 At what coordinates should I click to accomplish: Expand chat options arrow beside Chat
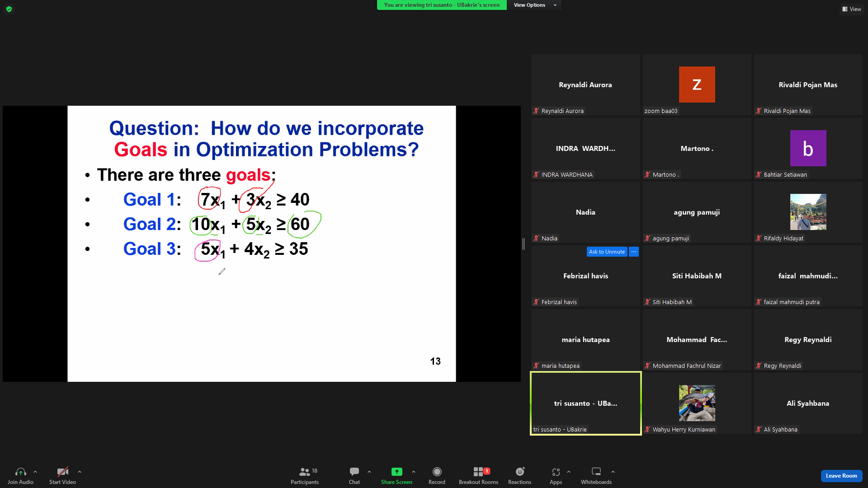pyautogui.click(x=369, y=472)
